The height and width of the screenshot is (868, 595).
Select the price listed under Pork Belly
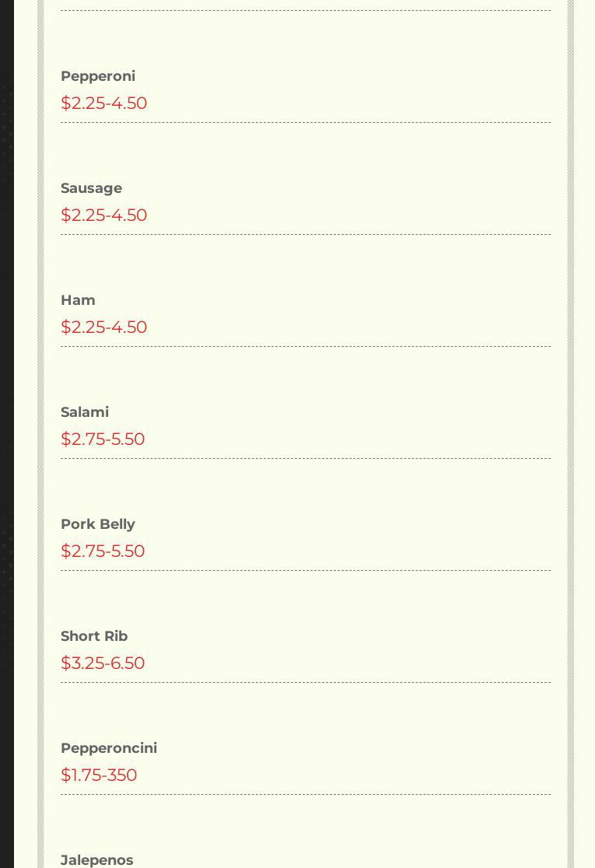[103, 551]
